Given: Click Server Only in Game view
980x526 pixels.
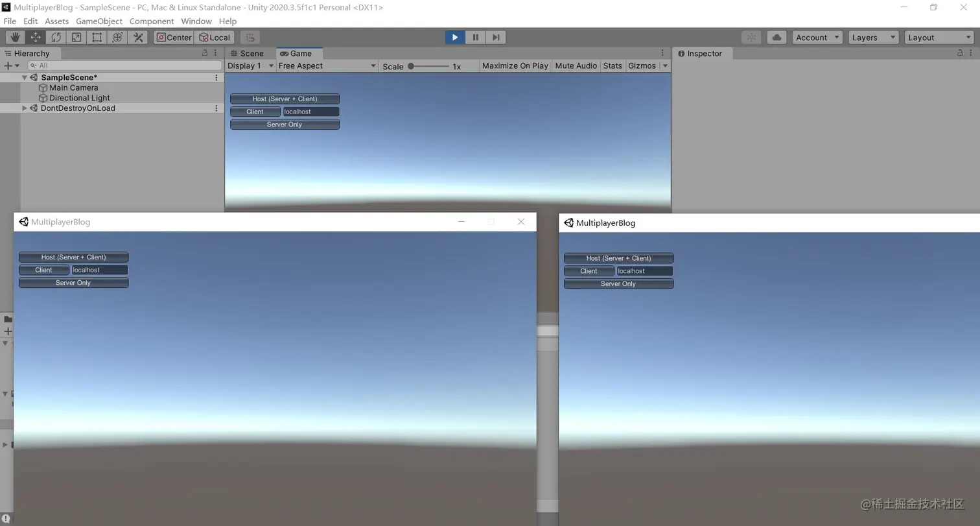Looking at the screenshot, I should click(x=285, y=124).
